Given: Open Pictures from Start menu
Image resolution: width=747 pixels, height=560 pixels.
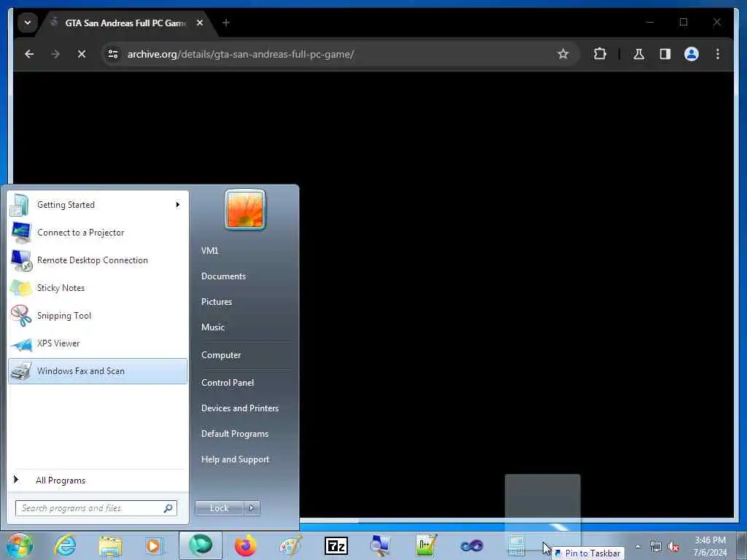Looking at the screenshot, I should (x=217, y=302).
